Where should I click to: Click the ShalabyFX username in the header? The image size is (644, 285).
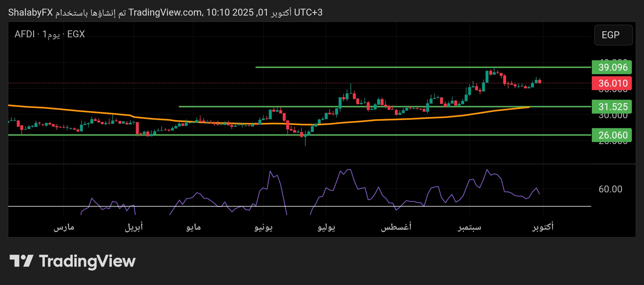(30, 12)
